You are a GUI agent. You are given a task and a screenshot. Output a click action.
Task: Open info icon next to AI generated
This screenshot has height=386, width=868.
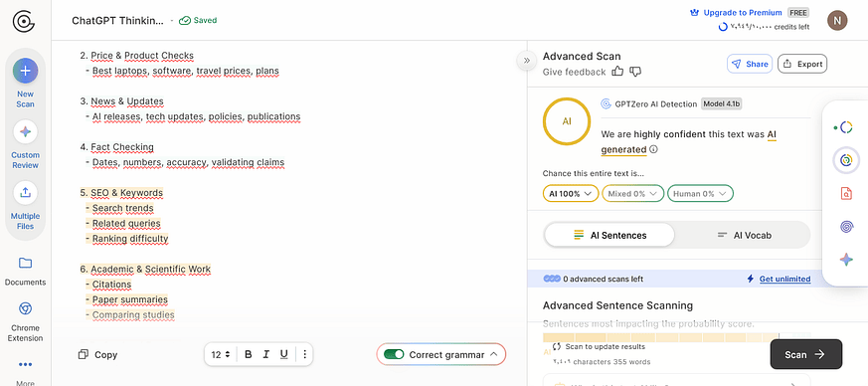coord(654,149)
